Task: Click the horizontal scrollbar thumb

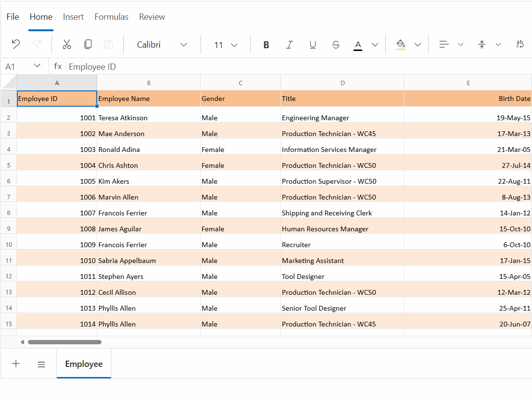Action: [x=64, y=342]
